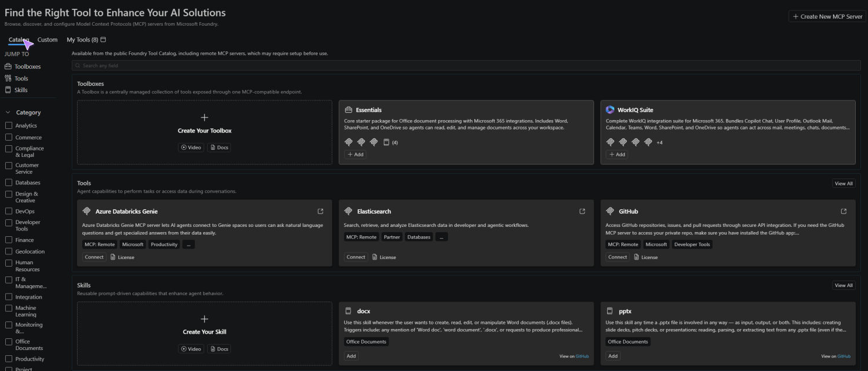Jump to the Tools section

[16, 78]
